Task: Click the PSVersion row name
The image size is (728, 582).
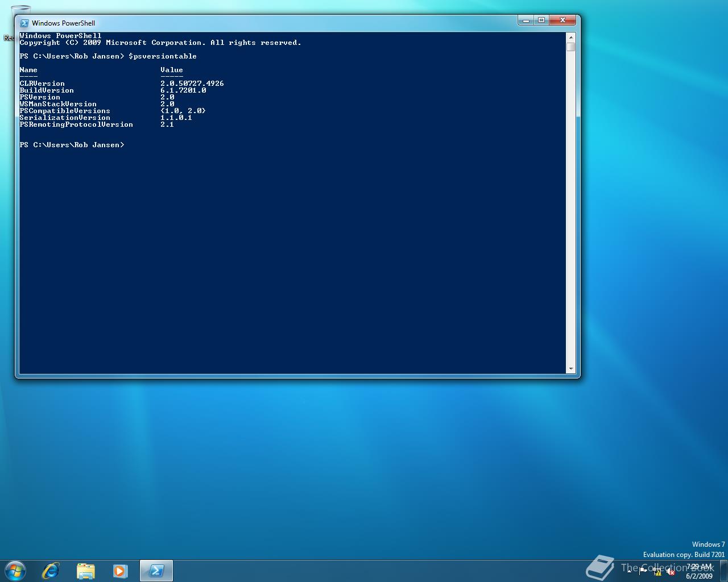Action: pyautogui.click(x=40, y=97)
